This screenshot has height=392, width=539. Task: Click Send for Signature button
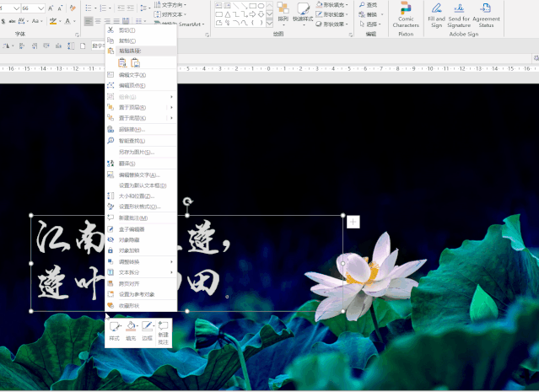pyautogui.click(x=459, y=14)
